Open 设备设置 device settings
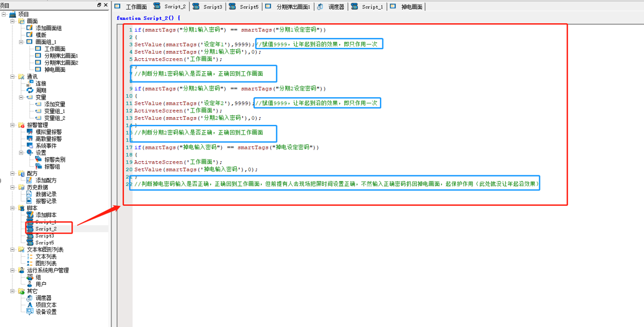Screen dimensions: 644x327 [x=46, y=312]
